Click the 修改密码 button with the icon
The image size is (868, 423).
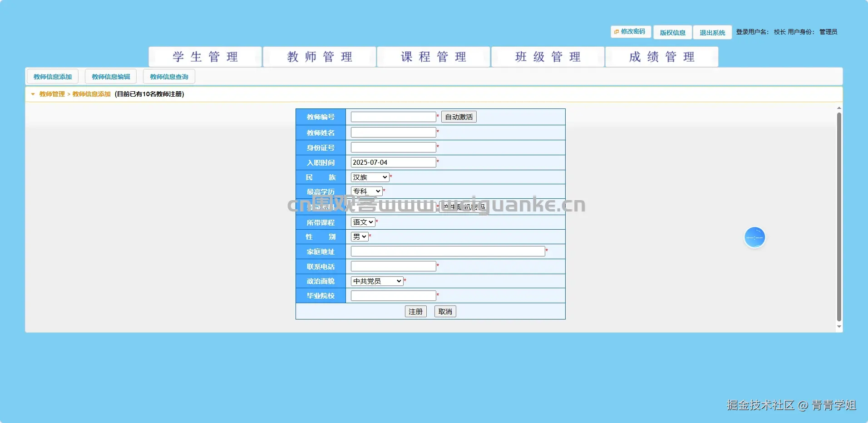tap(631, 32)
